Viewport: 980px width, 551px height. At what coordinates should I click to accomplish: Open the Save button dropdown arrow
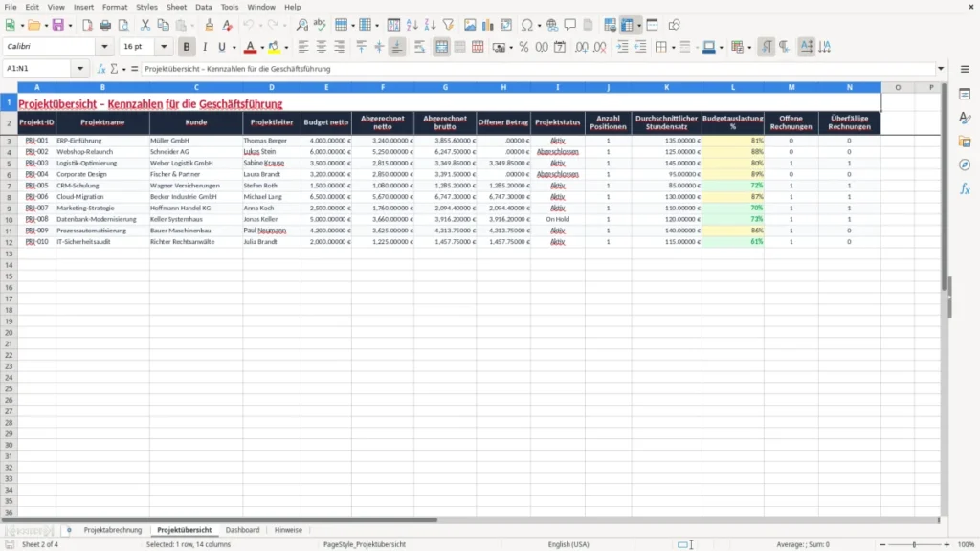pyautogui.click(x=70, y=25)
